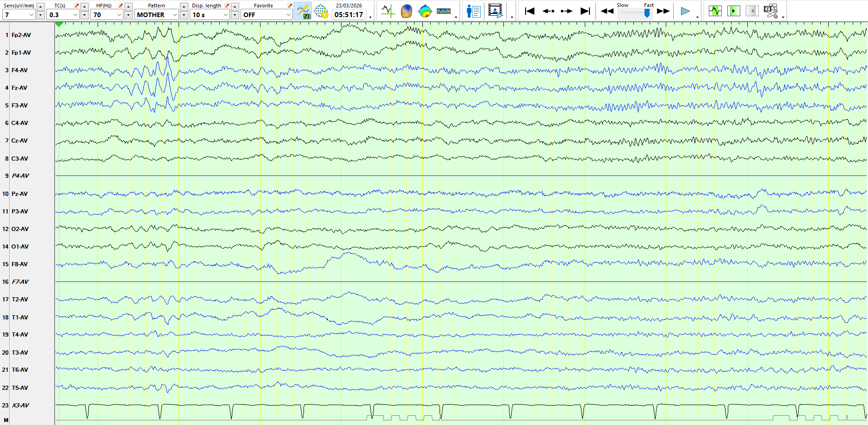This screenshot has width=868, height=425.
Task: Step the Disp. length value up
Action: (235, 6)
